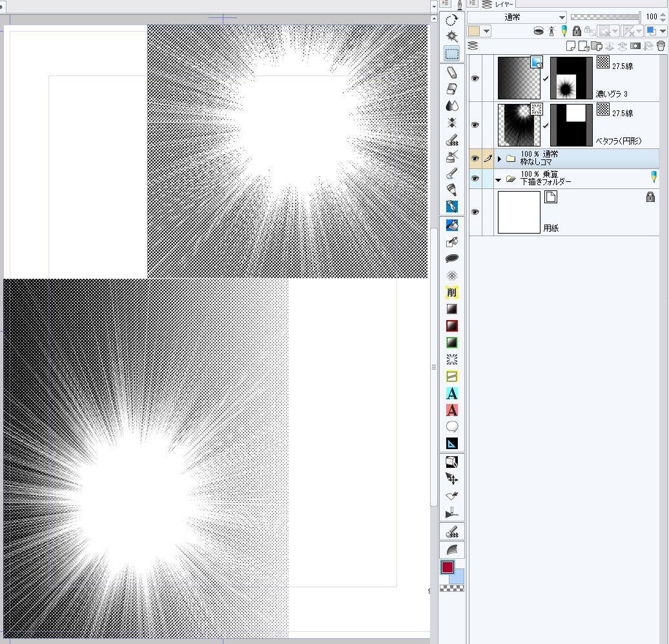Select the saturated radial lines tool
This screenshot has height=644, width=669.
point(451,359)
